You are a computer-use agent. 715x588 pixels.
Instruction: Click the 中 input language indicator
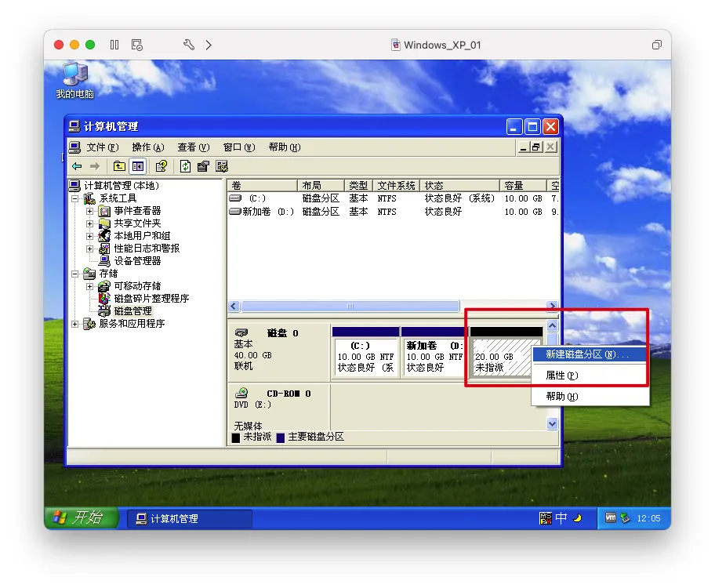coord(561,517)
